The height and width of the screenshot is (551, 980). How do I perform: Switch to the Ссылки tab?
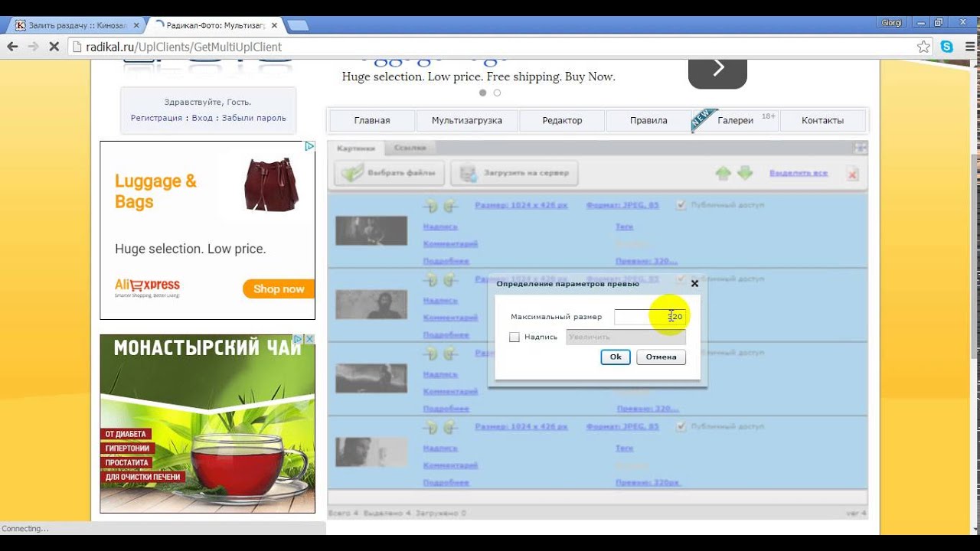[410, 148]
